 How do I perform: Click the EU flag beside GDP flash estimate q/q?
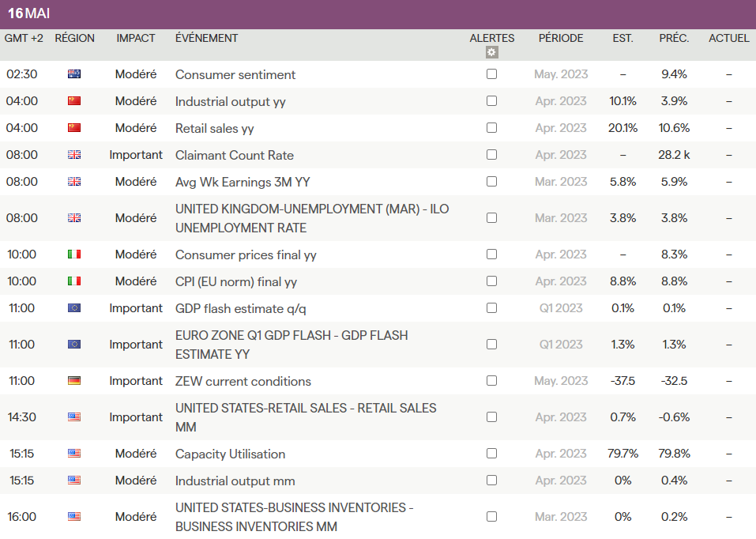pos(74,308)
